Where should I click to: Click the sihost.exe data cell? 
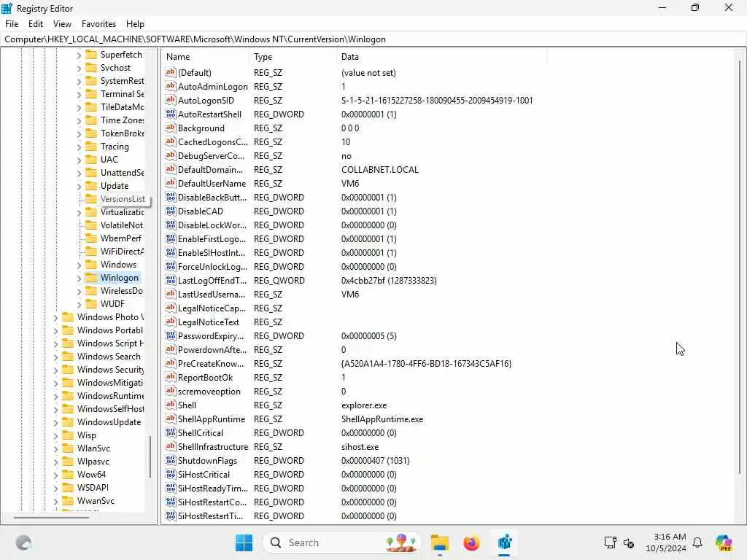pos(360,447)
